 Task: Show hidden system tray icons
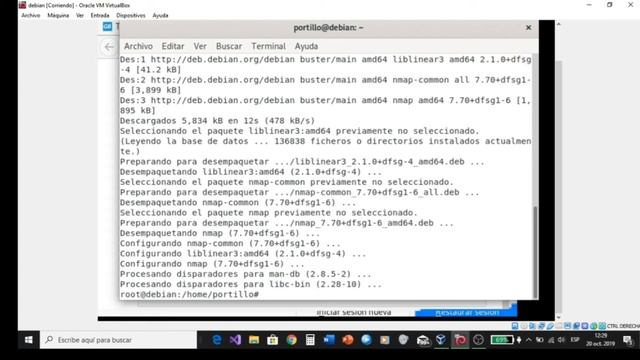(529, 340)
